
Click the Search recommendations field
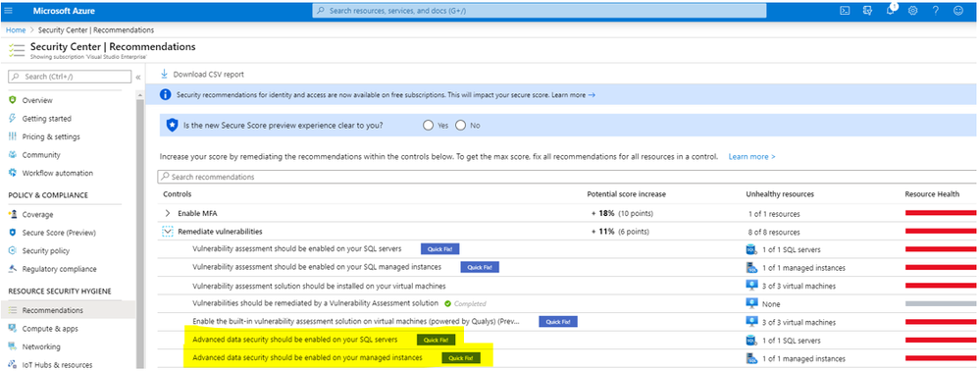point(568,177)
